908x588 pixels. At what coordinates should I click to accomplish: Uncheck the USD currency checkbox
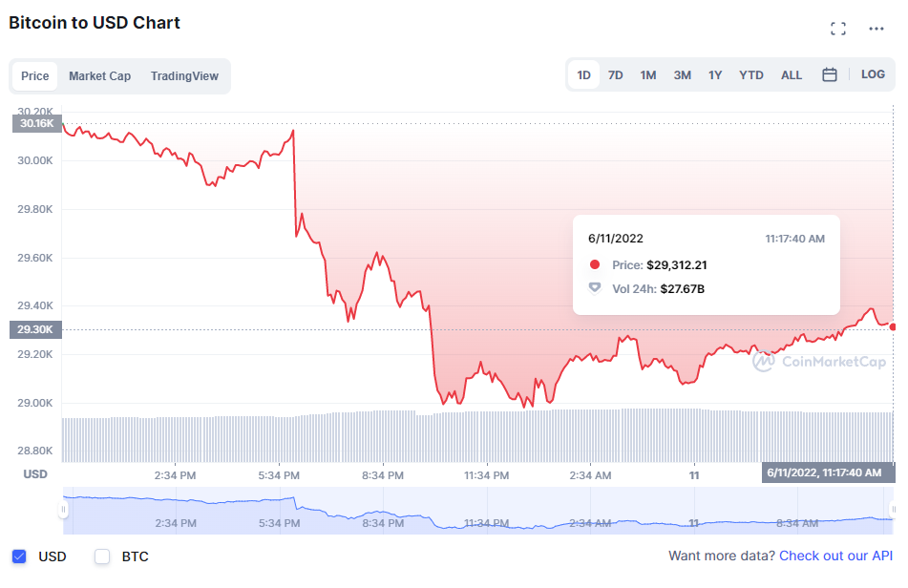coord(19,556)
